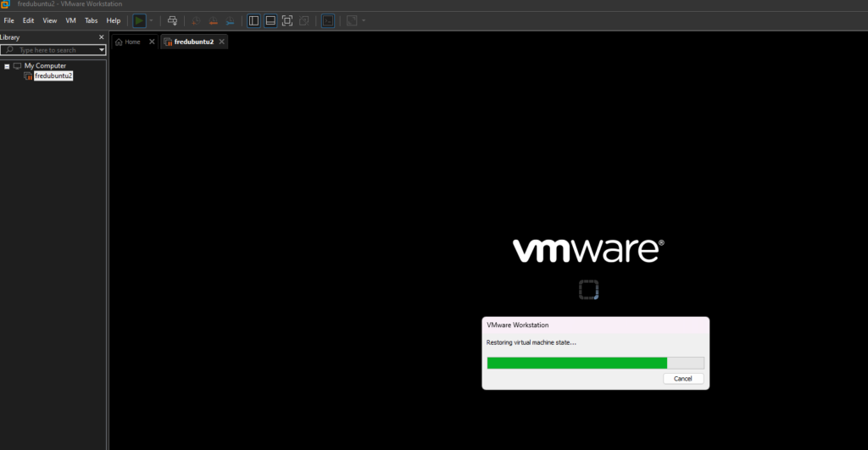Open the Edit menu
The image size is (868, 450).
pyautogui.click(x=28, y=20)
